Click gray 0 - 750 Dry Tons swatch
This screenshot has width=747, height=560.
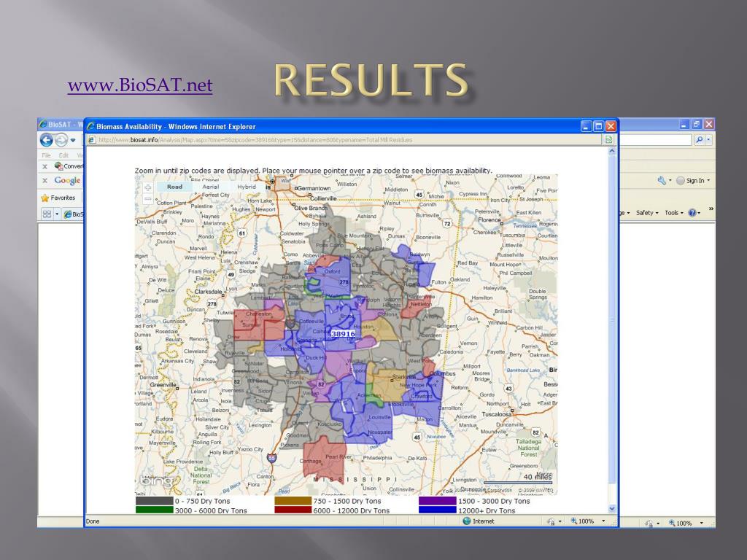(154, 501)
